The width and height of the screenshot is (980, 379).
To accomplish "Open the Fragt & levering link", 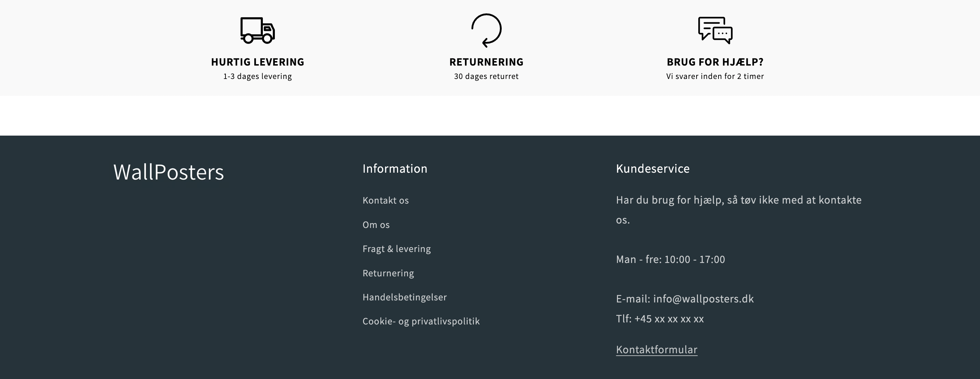I will click(x=396, y=249).
